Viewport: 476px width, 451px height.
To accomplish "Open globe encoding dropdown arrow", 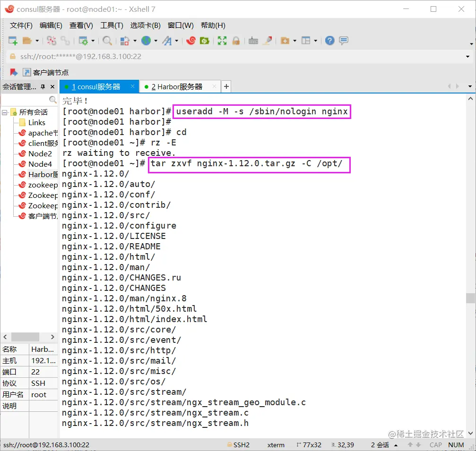I will [156, 40].
